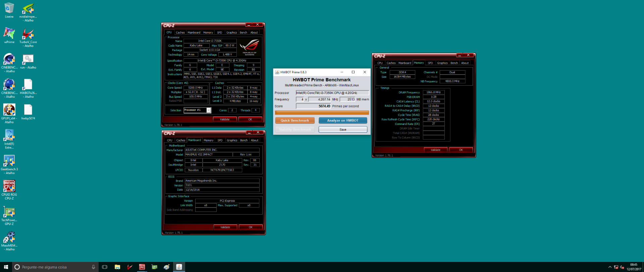The height and width of the screenshot is (272, 644).
Task: Click the DRAM Frequency value 1866.8 MHz
Action: 434,92
